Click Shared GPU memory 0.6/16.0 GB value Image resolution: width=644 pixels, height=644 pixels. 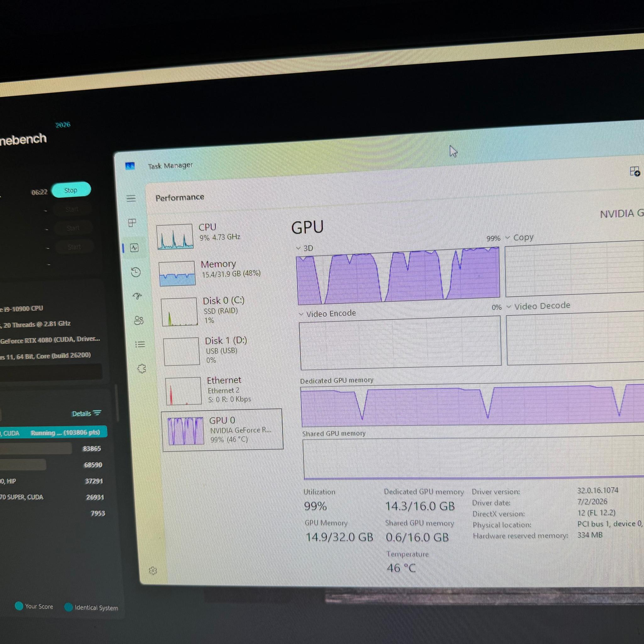coord(417,537)
